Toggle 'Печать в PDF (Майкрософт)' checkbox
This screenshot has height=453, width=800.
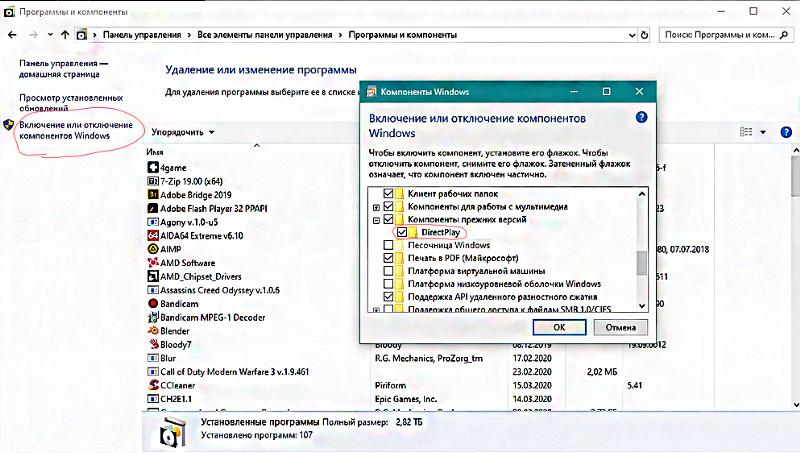388,258
